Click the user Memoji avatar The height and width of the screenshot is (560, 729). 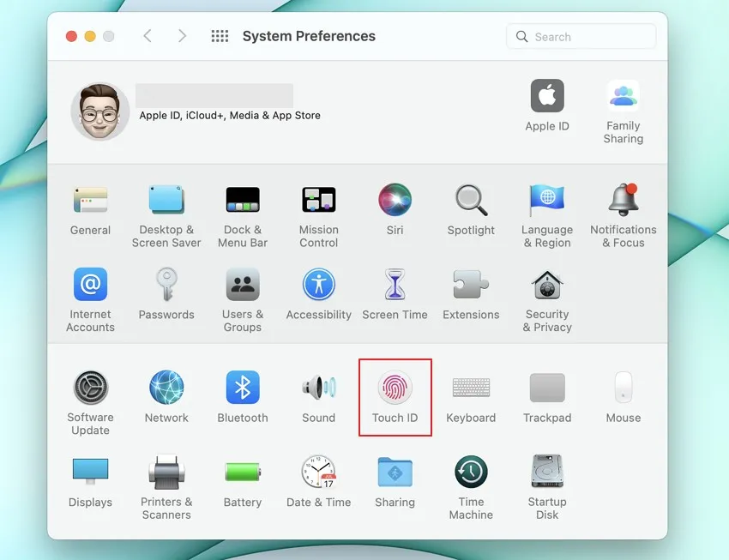tap(100, 111)
